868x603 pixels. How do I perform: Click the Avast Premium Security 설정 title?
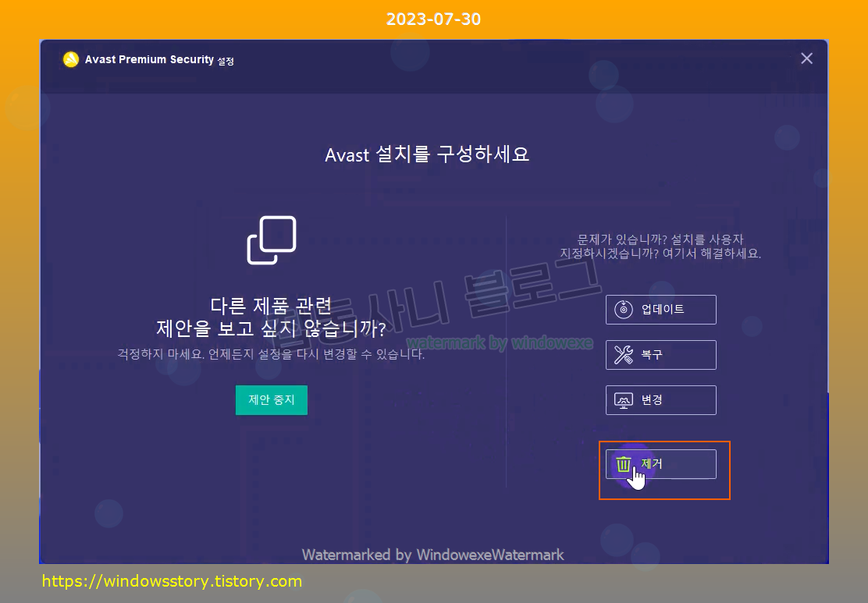click(159, 60)
